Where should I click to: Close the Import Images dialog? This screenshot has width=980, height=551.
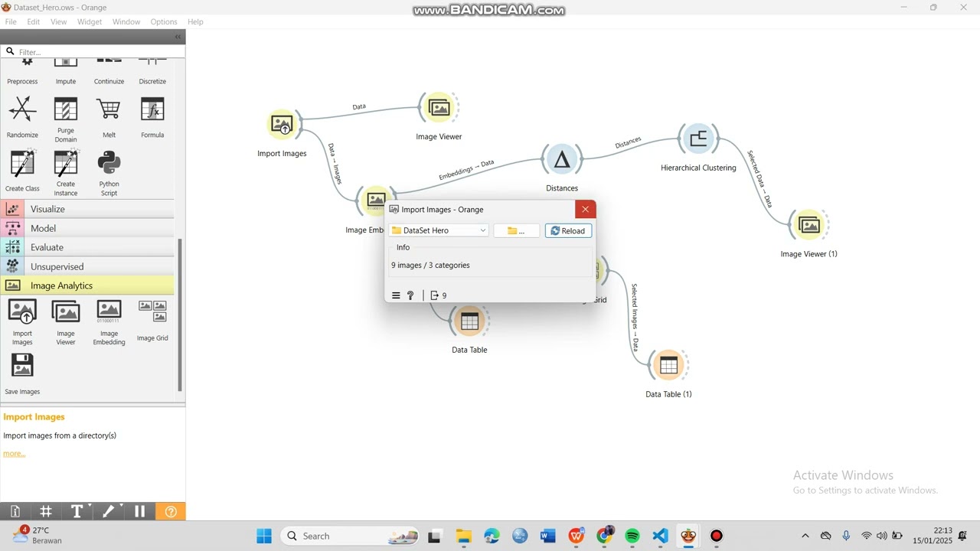(585, 209)
